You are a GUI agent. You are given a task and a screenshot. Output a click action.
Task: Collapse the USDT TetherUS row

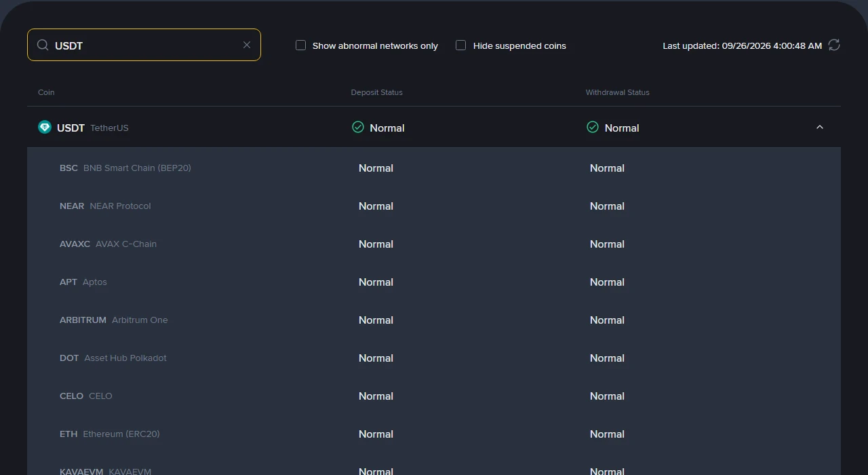820,127
